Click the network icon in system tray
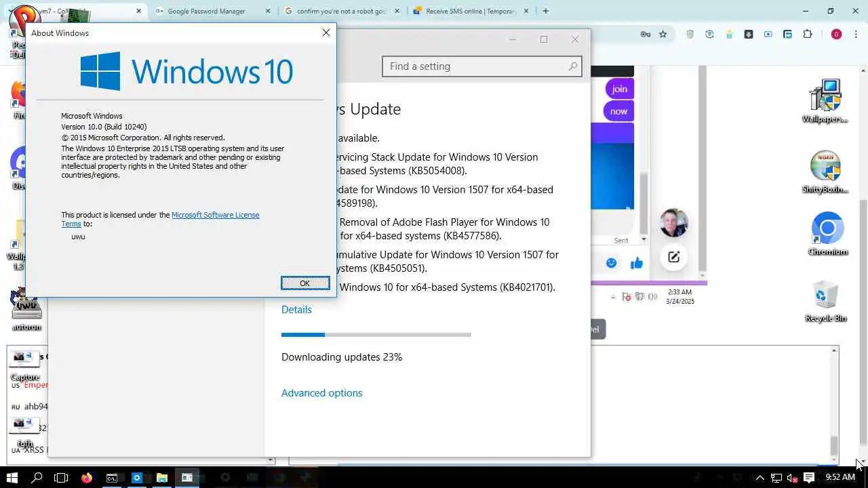Image resolution: width=868 pixels, height=488 pixels. click(x=776, y=478)
